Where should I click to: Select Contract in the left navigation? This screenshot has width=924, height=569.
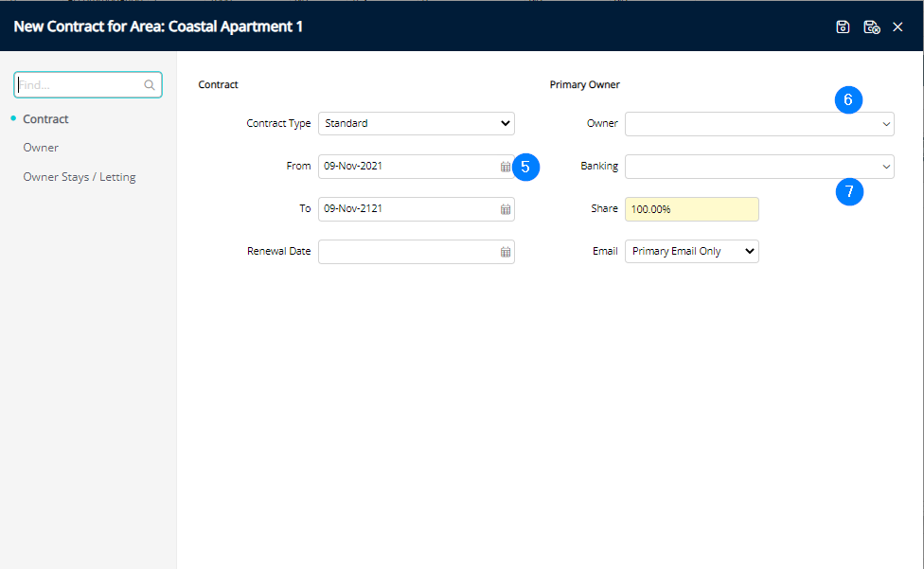point(45,119)
